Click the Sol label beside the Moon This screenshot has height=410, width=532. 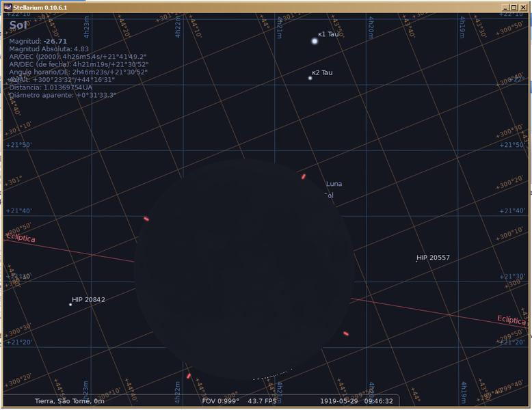(329, 195)
